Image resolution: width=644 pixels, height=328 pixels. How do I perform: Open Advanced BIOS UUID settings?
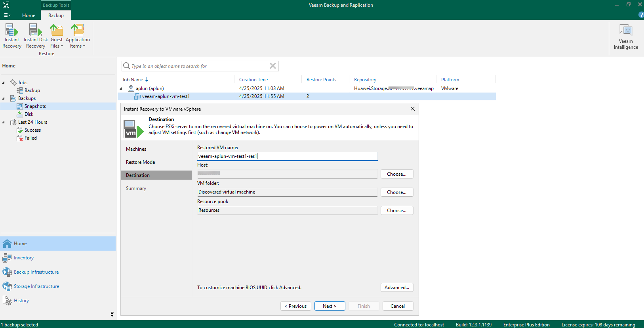pos(397,288)
